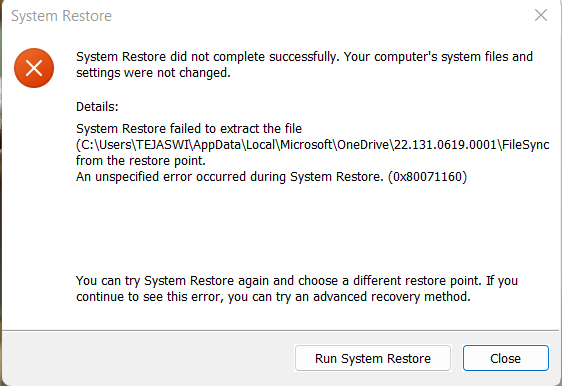The width and height of the screenshot is (562, 386).
Task: Click the Run System Restore button
Action: tap(373, 358)
